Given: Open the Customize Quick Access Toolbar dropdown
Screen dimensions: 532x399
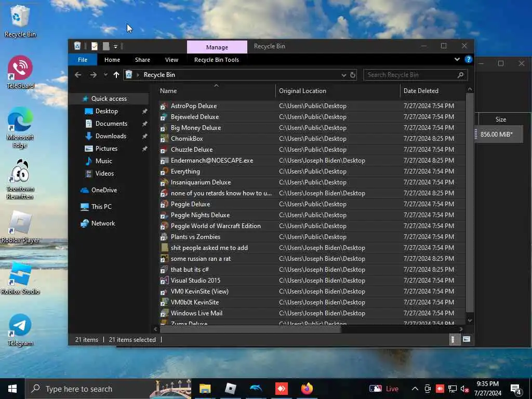Looking at the screenshot, I should pyautogui.click(x=115, y=46).
